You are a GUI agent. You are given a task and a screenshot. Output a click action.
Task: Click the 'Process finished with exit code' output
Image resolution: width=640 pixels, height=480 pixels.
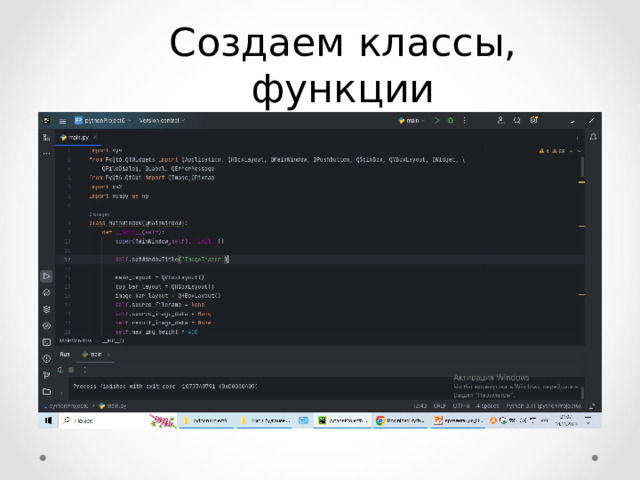pyautogui.click(x=165, y=386)
